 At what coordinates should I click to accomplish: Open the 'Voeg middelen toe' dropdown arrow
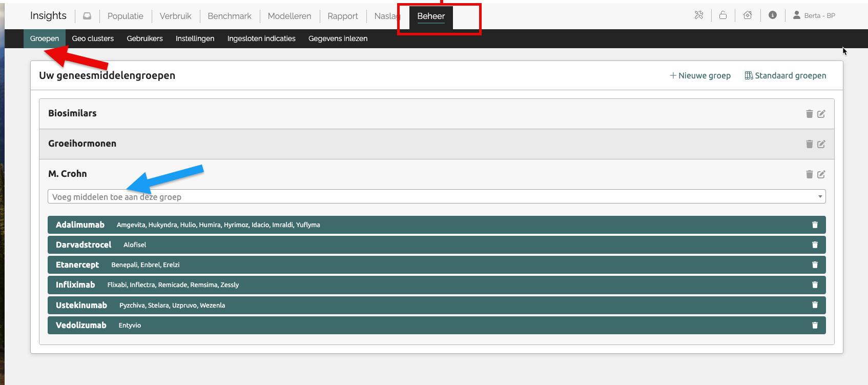click(x=820, y=196)
